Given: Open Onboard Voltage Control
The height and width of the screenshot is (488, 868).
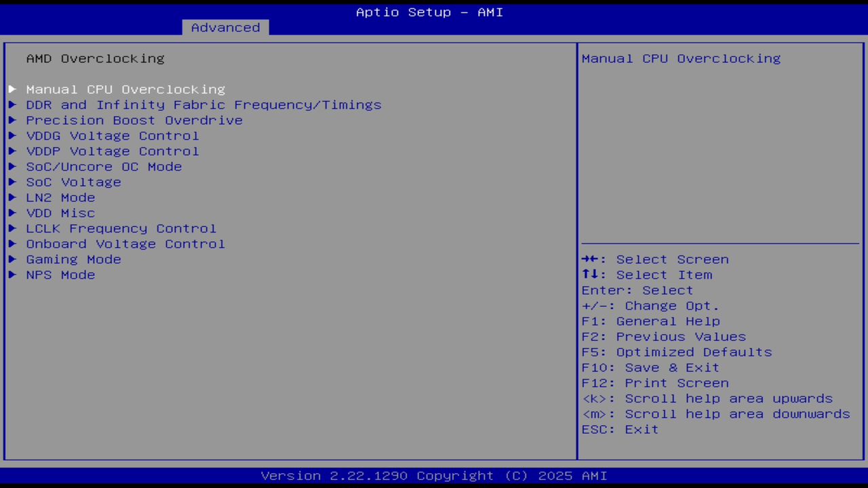Looking at the screenshot, I should point(125,244).
